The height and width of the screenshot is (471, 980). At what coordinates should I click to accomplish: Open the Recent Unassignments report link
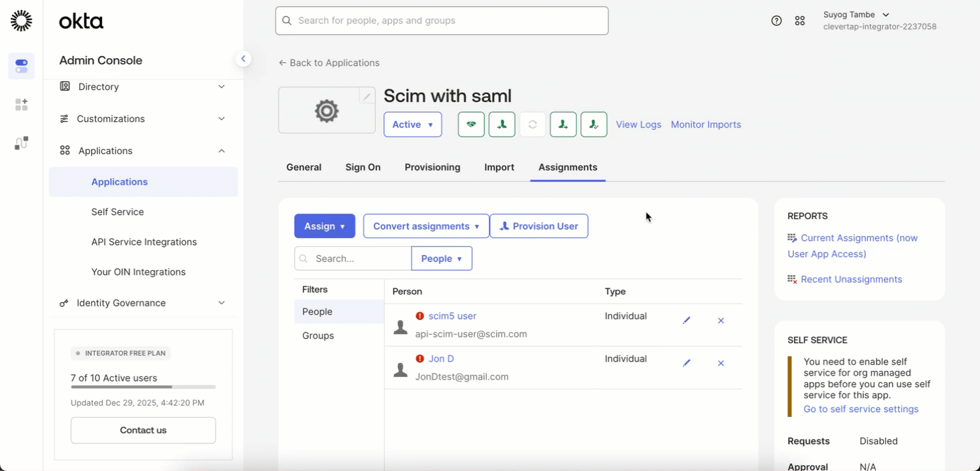(851, 279)
